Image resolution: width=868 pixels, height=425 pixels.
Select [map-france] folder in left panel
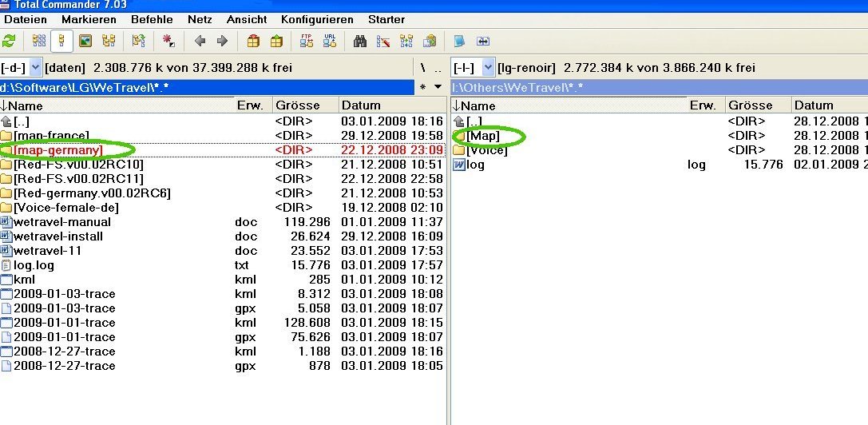223,136
